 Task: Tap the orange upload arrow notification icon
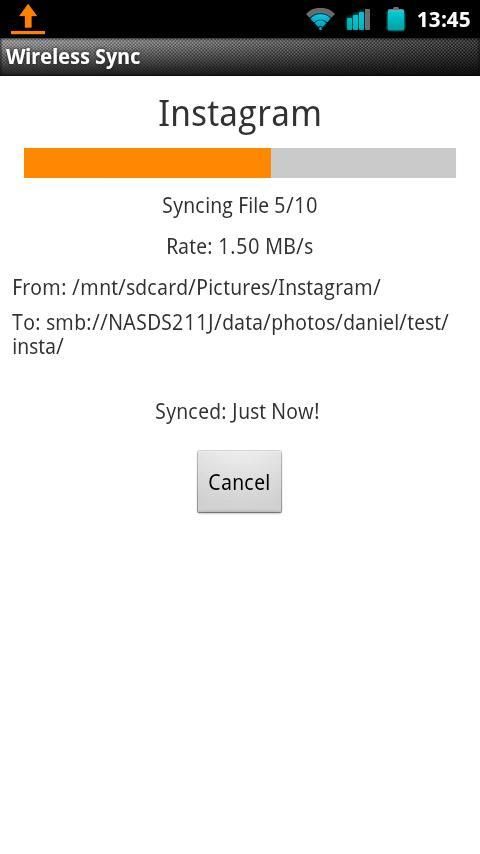coord(28,19)
